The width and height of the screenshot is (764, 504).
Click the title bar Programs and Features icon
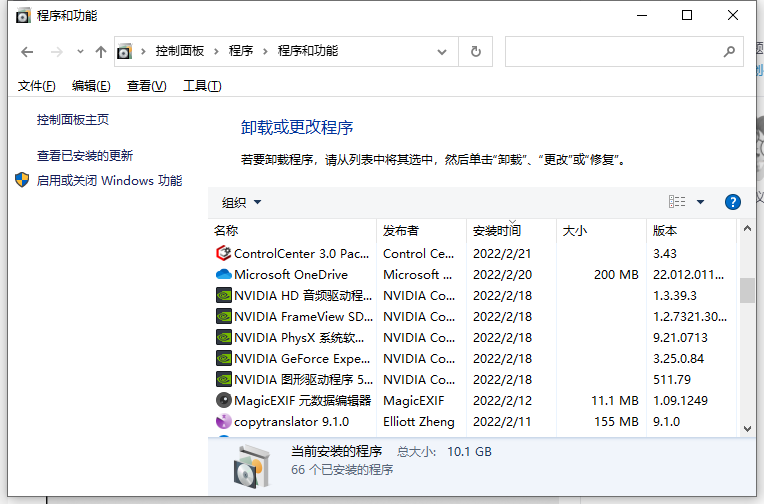click(22, 16)
